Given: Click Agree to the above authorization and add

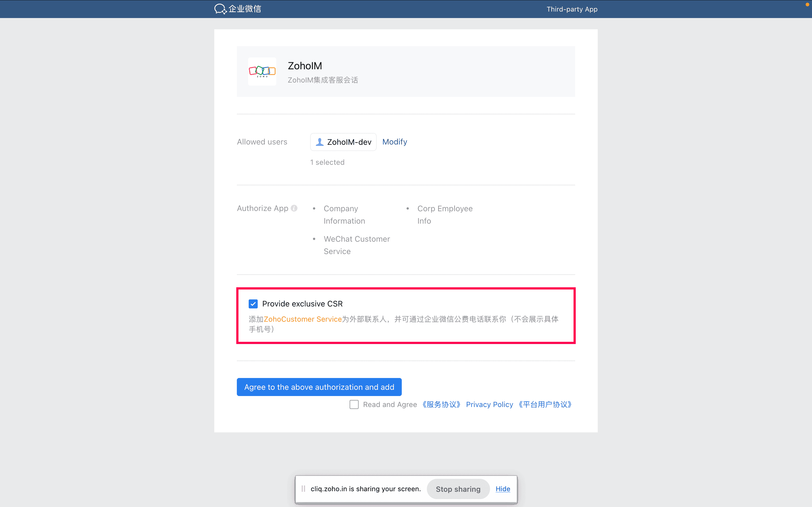Looking at the screenshot, I should [x=319, y=387].
